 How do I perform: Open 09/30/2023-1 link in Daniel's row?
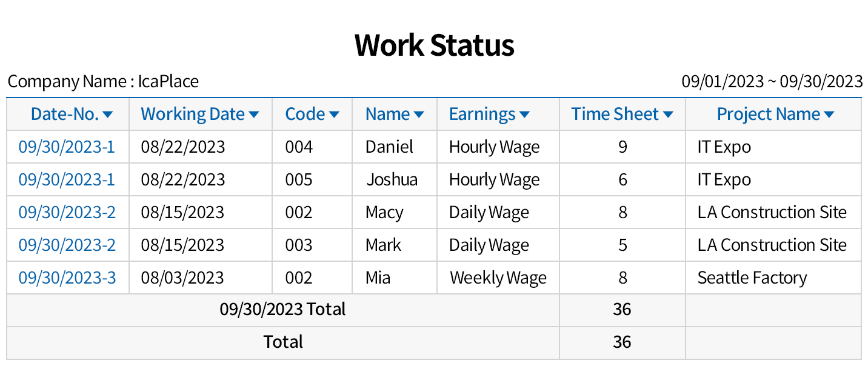[x=67, y=147]
